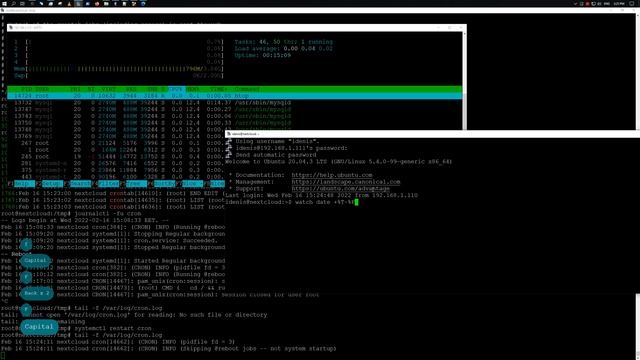Click the htop Swp usage bar

coord(119,76)
